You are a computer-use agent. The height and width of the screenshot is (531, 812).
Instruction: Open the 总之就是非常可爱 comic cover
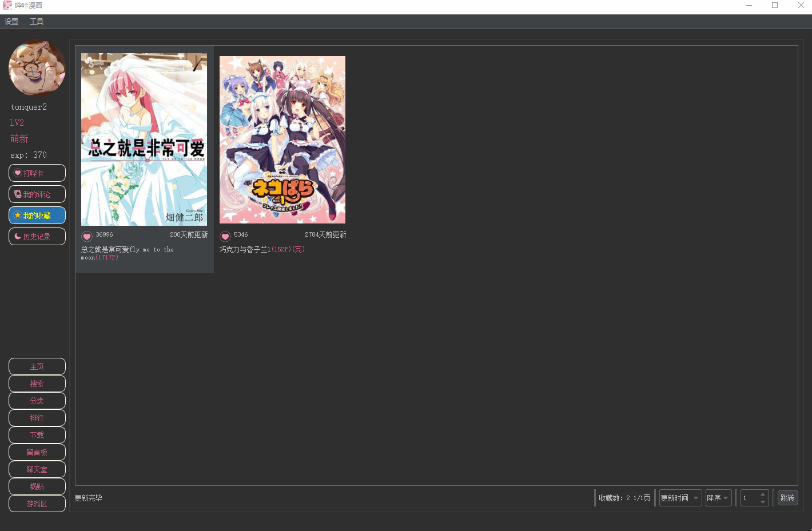144,139
